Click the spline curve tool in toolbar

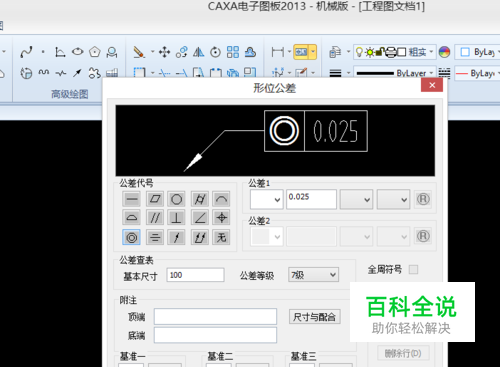[26, 52]
